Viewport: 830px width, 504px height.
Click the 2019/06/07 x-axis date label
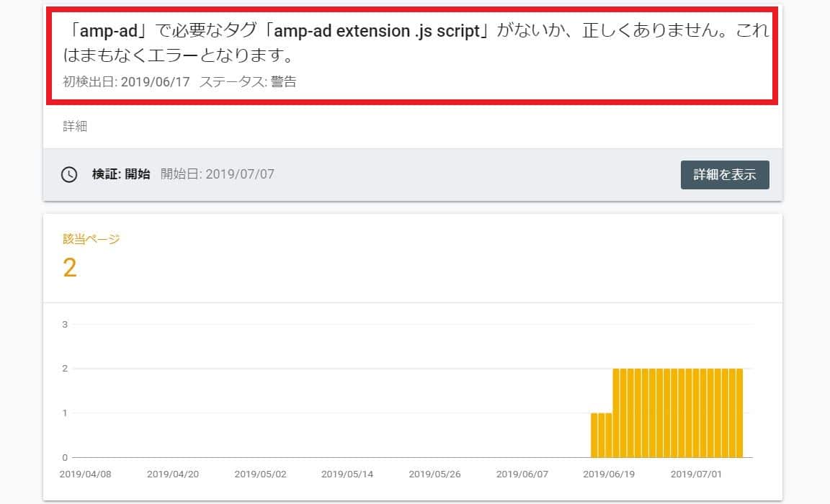522,474
